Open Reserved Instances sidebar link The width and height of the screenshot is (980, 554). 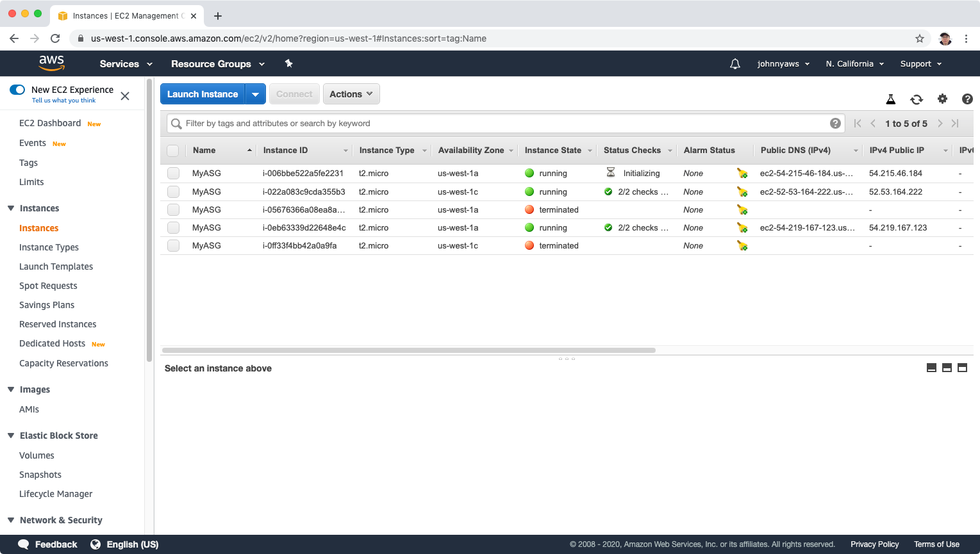(58, 324)
